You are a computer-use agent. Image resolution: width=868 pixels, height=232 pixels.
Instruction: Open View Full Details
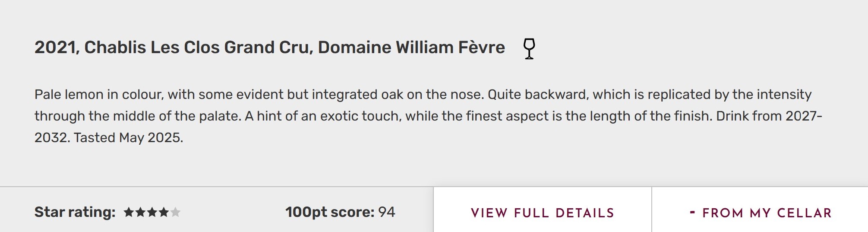click(542, 213)
